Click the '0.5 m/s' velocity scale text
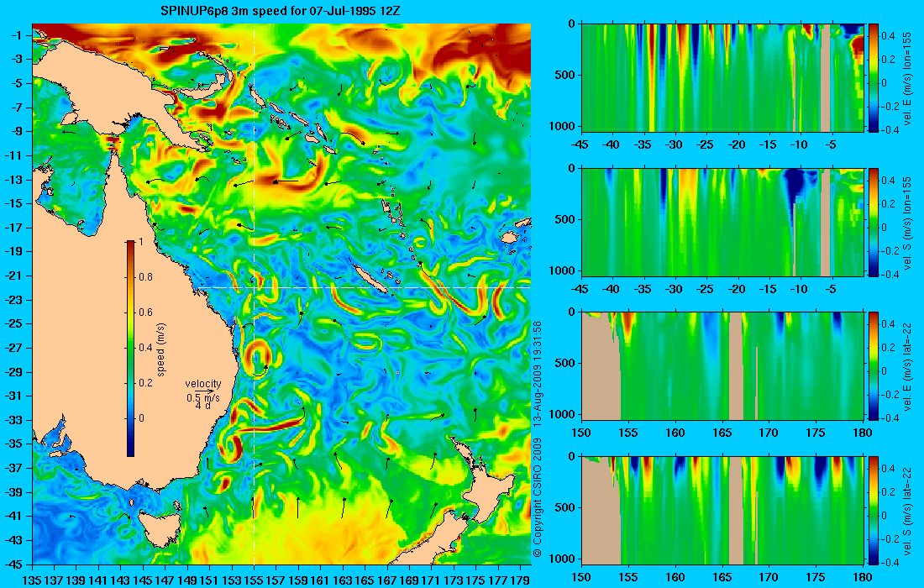Screen dimensions: 924x588 point(203,398)
